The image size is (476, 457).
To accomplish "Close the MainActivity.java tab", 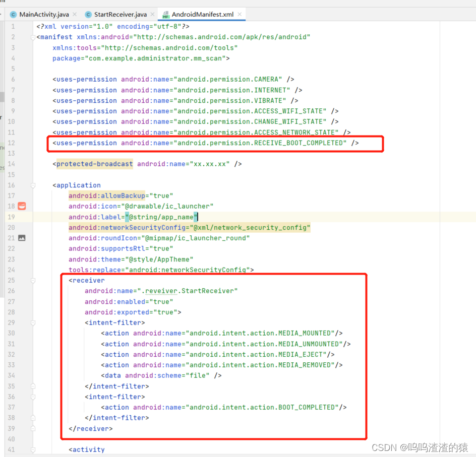I will [x=75, y=14].
